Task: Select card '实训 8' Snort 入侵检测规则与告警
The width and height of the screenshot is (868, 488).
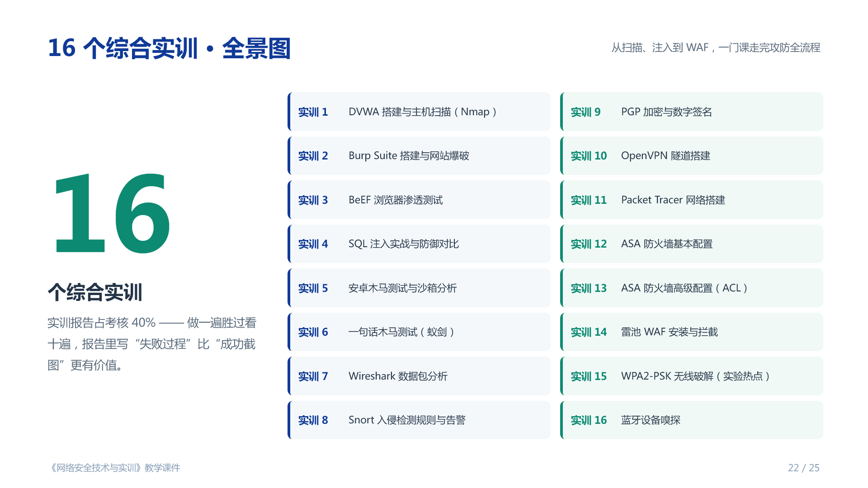Action: click(419, 420)
